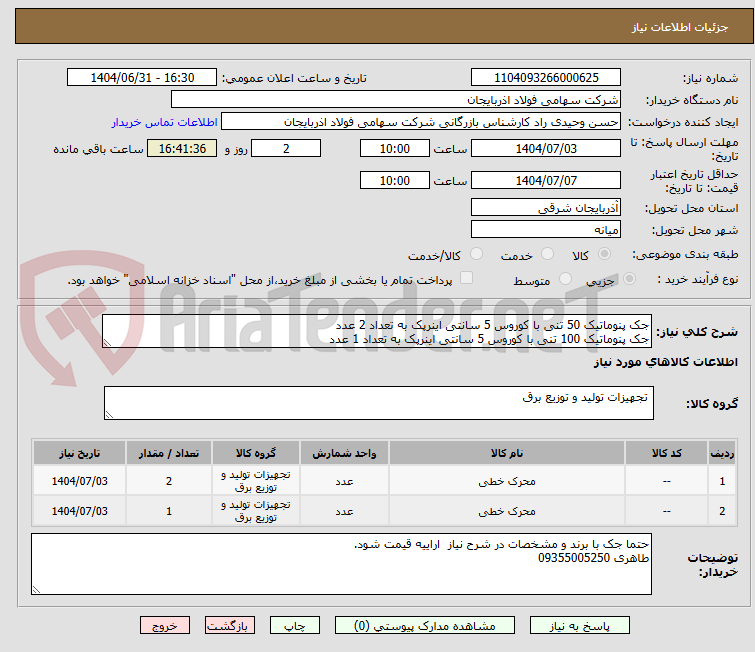Select متوسط purchase type radio

coord(566,280)
